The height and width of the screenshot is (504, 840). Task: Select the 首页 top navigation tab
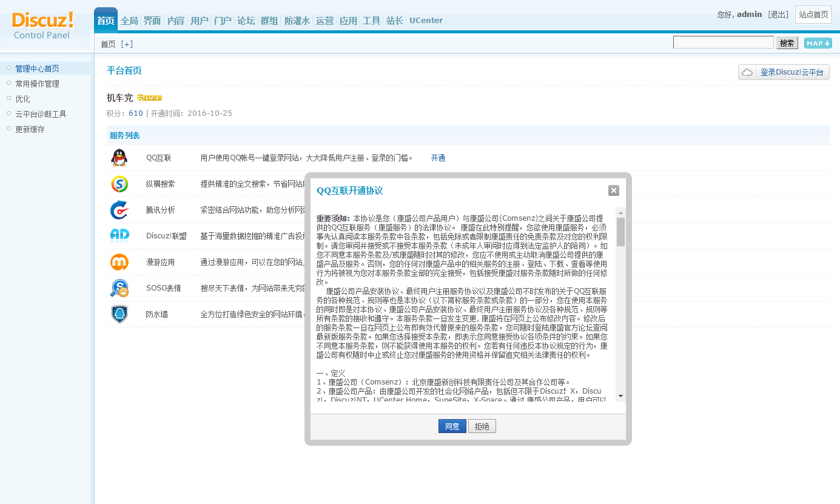click(x=106, y=21)
